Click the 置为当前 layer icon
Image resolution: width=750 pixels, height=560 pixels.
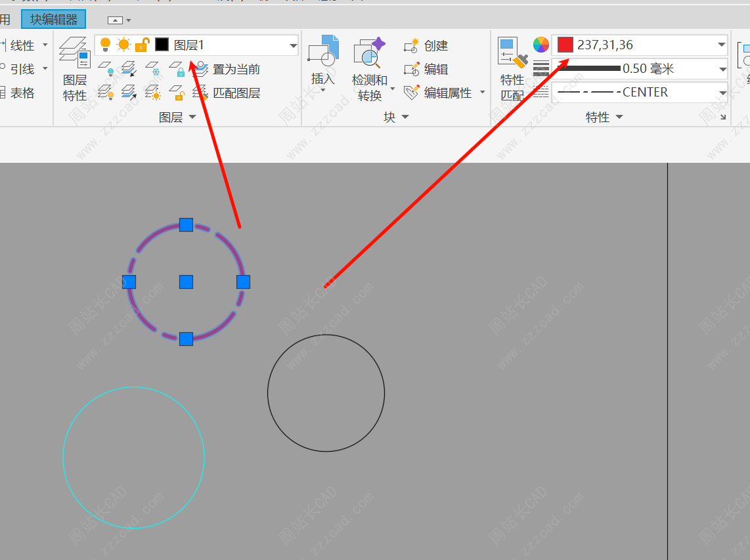[x=201, y=69]
